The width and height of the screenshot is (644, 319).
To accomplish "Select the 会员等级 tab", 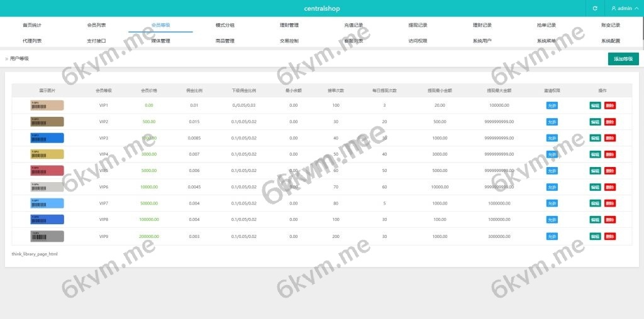I will 160,25.
